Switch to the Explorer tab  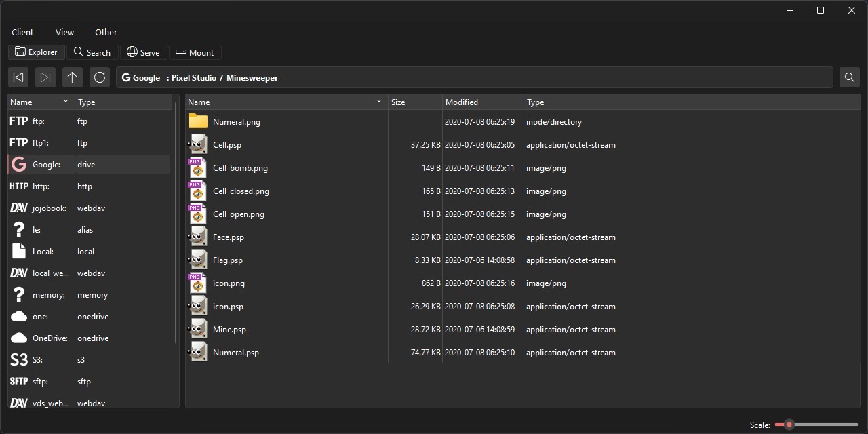point(37,52)
